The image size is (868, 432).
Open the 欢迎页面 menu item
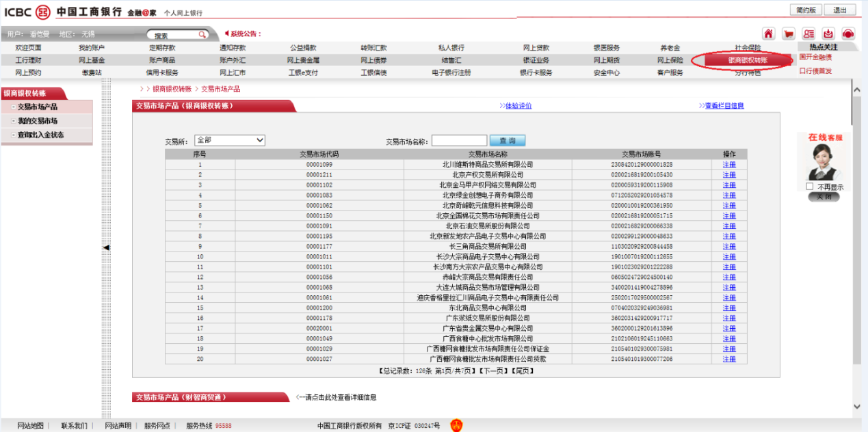[x=29, y=48]
